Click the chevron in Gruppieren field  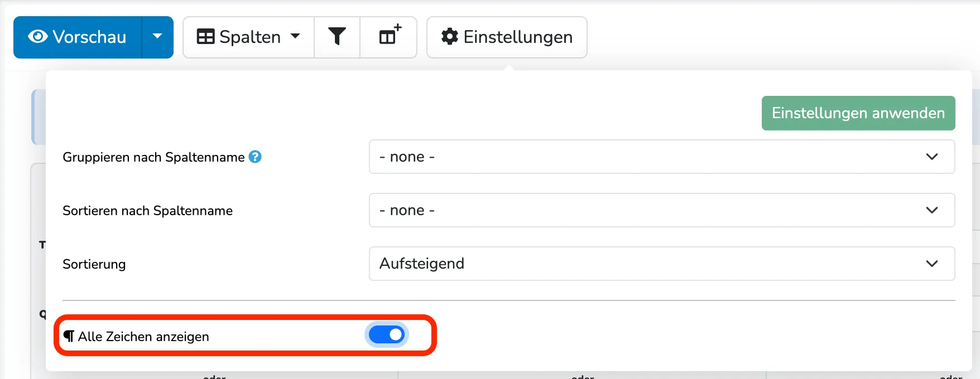pyautogui.click(x=932, y=157)
